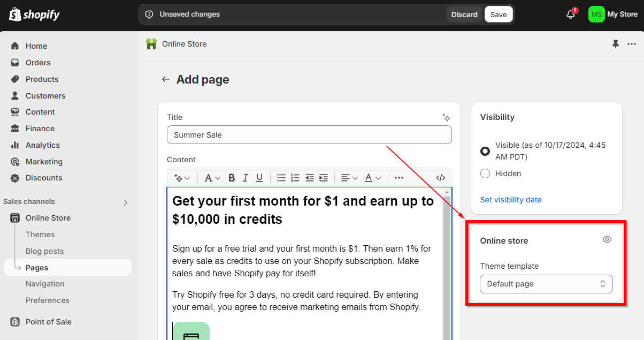
Task: Click the eye preview icon in Online store card
Action: tap(607, 240)
